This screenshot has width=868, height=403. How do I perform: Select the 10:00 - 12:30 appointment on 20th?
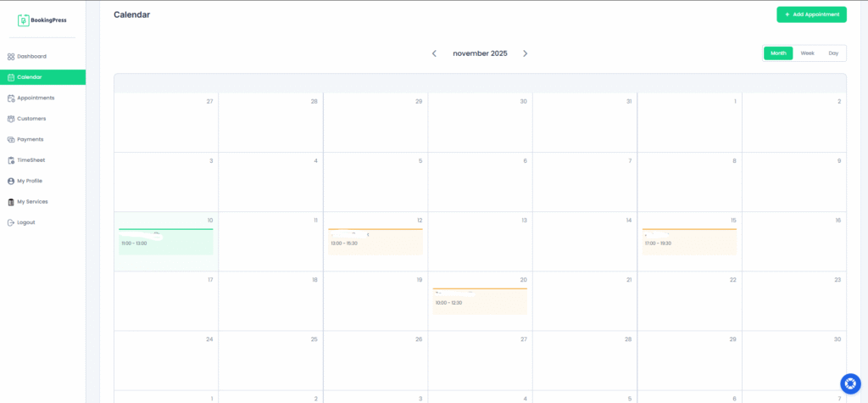(480, 301)
